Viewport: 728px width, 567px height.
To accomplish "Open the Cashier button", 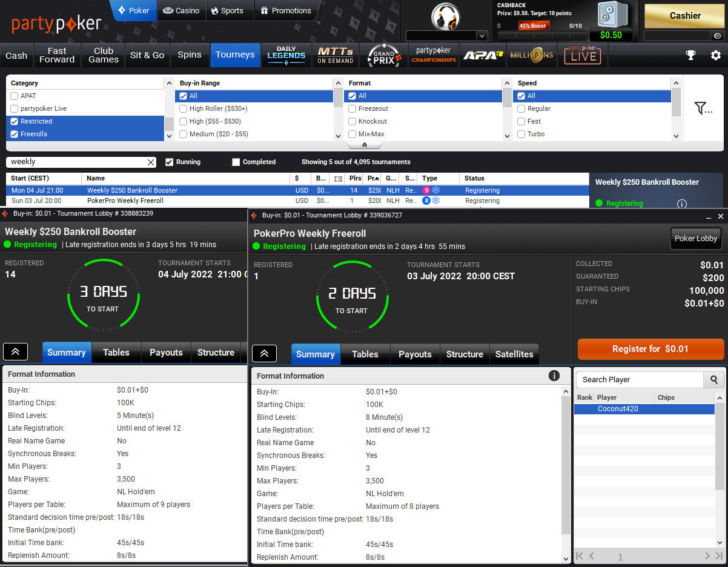I will click(x=685, y=16).
